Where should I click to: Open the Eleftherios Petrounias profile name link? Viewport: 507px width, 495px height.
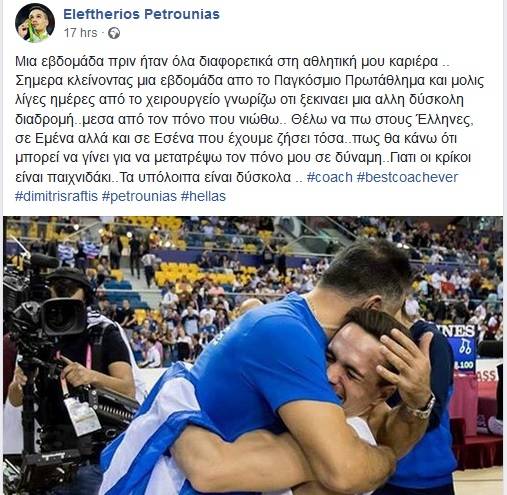(141, 14)
